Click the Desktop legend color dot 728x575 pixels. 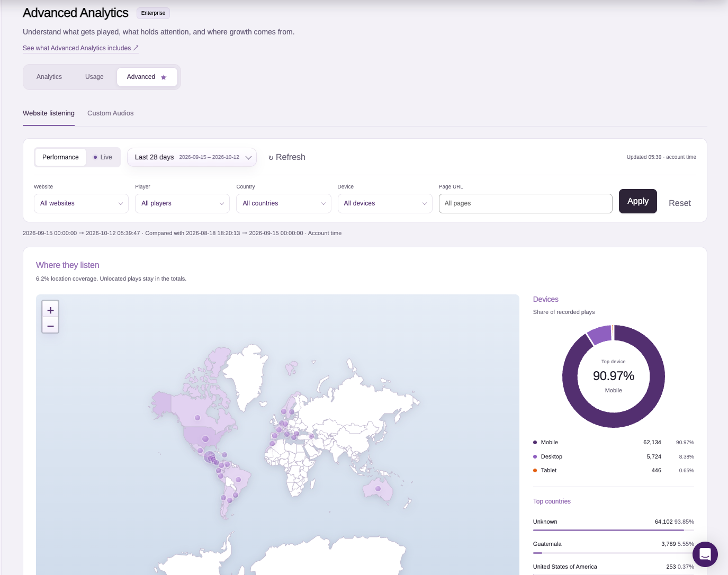click(x=535, y=457)
